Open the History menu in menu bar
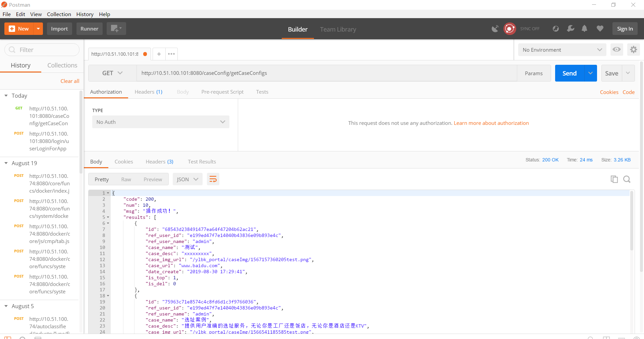Screen dimensions: 644x339 85,14
